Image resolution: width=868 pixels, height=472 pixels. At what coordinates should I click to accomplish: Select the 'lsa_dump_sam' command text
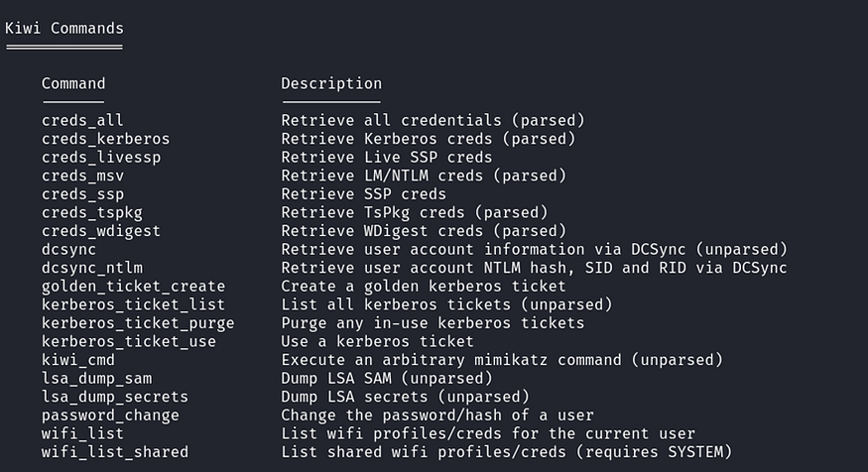[96, 379]
